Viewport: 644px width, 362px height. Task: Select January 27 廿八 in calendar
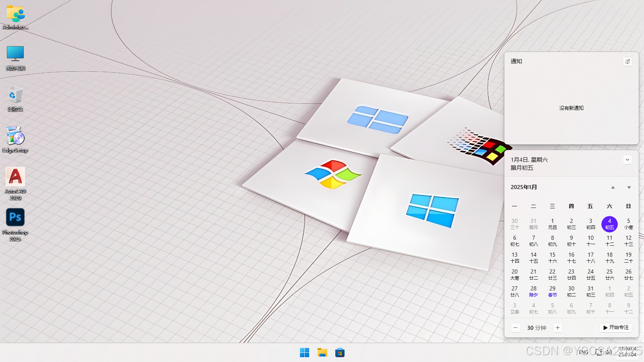(515, 292)
